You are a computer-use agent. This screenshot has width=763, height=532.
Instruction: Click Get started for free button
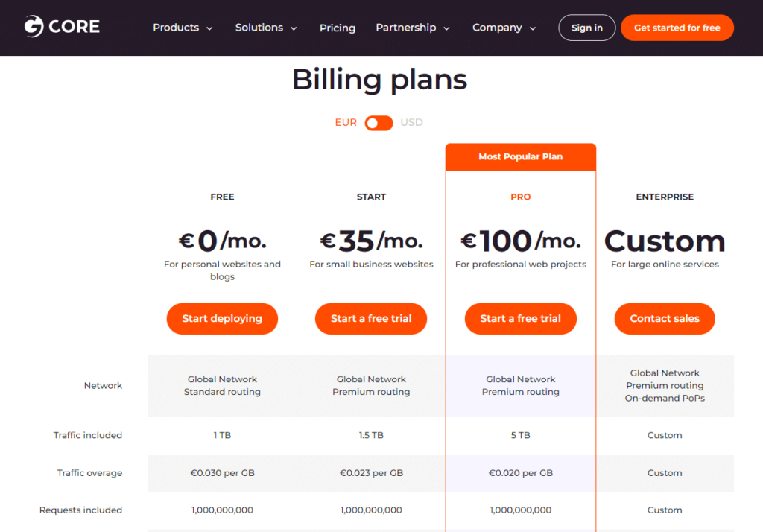[x=677, y=28]
